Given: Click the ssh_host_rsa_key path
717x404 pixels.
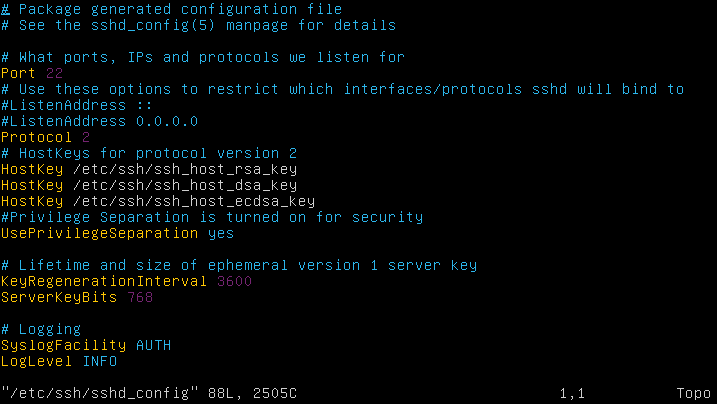Looking at the screenshot, I should [x=184, y=169].
